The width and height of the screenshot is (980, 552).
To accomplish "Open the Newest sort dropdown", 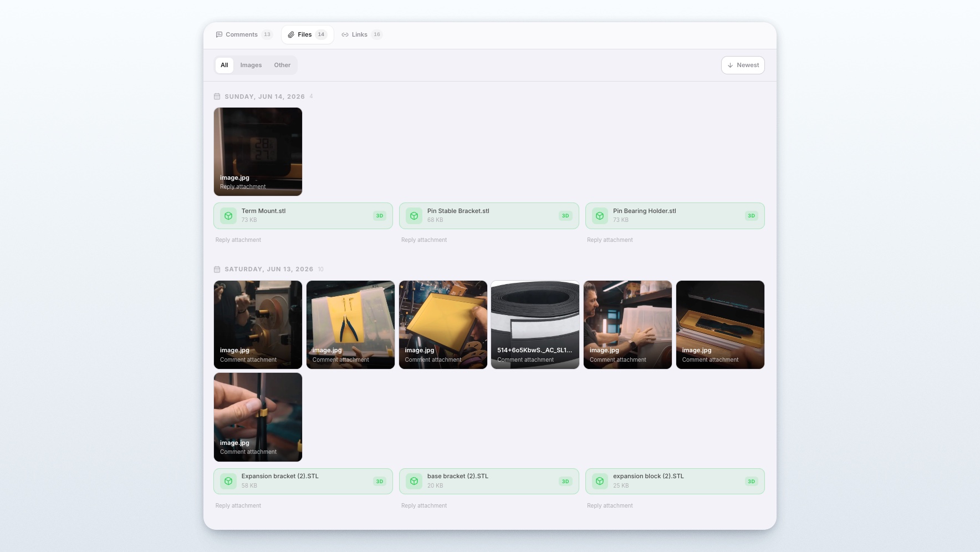I will tap(743, 65).
